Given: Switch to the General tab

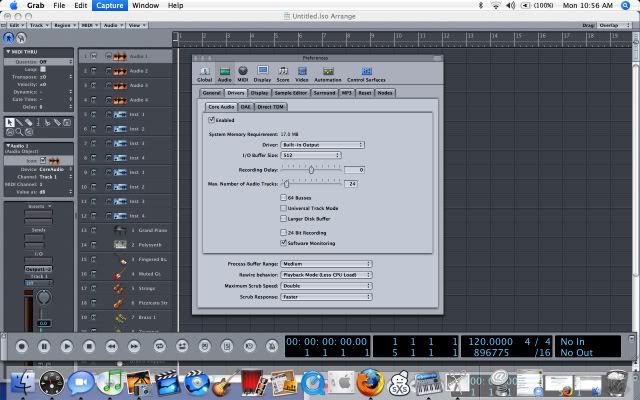Looking at the screenshot, I should tap(211, 93).
